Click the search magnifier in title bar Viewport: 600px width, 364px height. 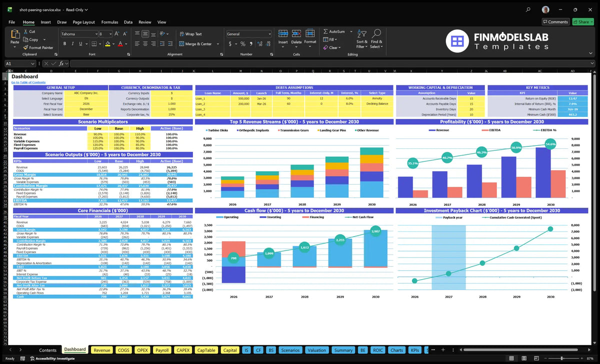528,9
